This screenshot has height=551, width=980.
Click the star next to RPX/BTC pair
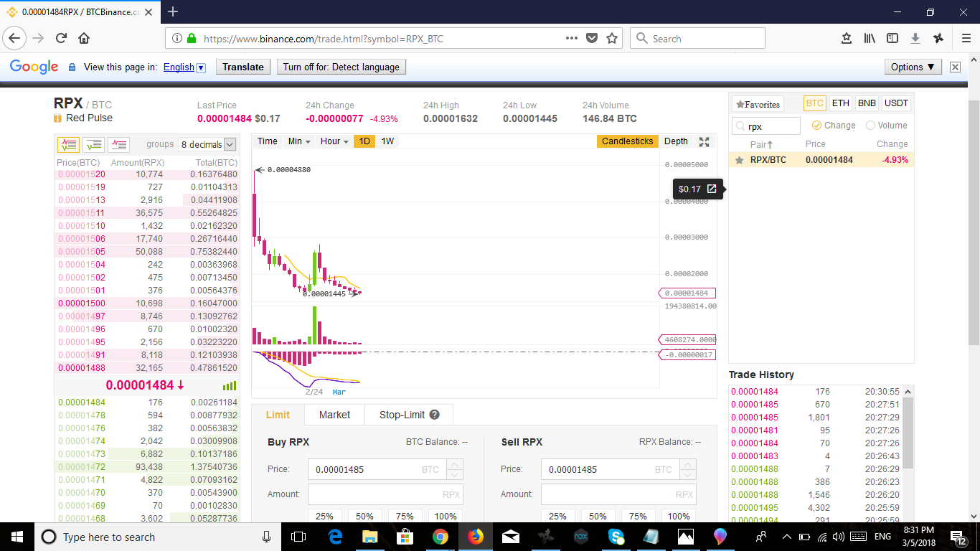[x=739, y=160]
